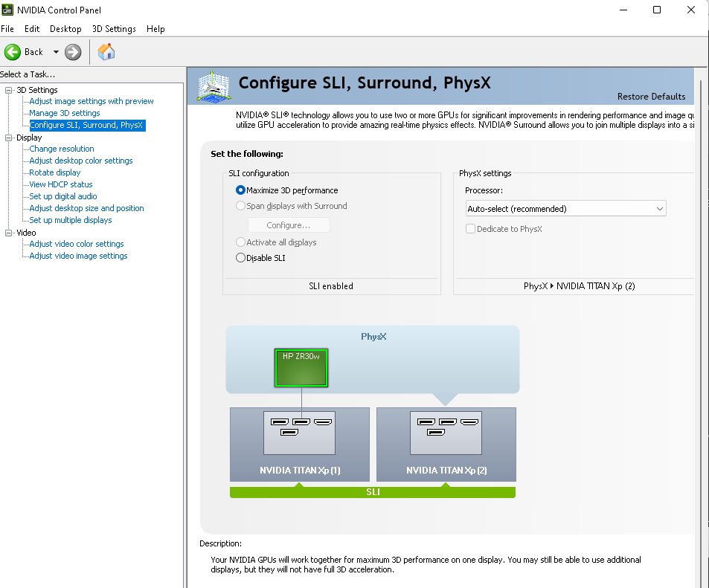
Task: Click the SLI enabled status text
Action: pyautogui.click(x=331, y=286)
